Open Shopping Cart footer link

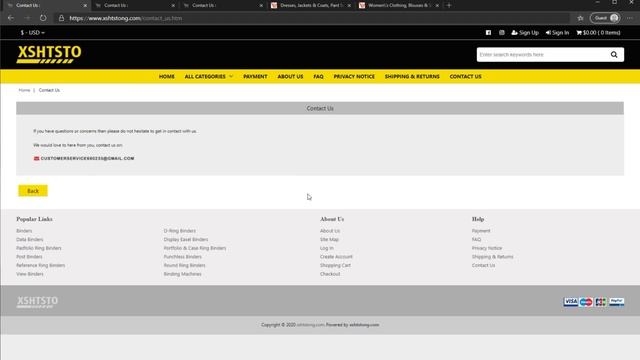336,265
